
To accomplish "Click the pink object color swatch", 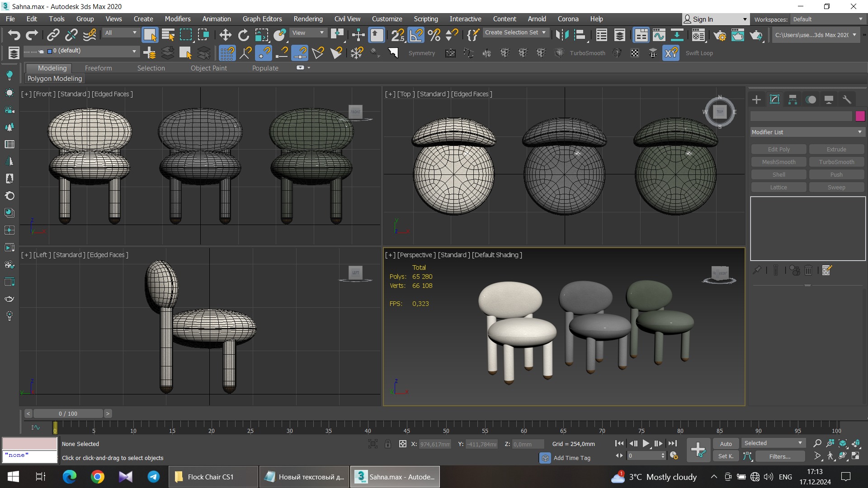I will (860, 116).
